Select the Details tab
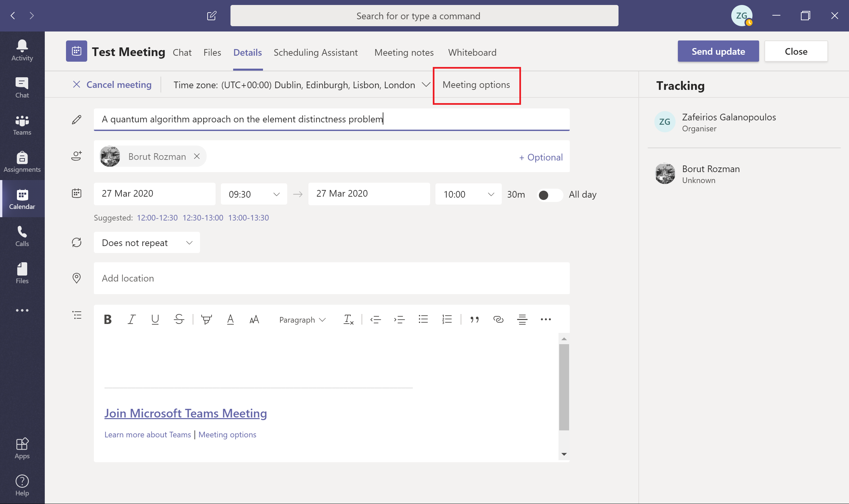 coord(247,52)
